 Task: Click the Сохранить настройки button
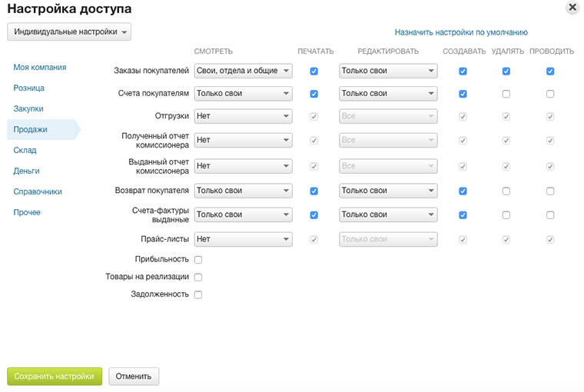pos(55,377)
